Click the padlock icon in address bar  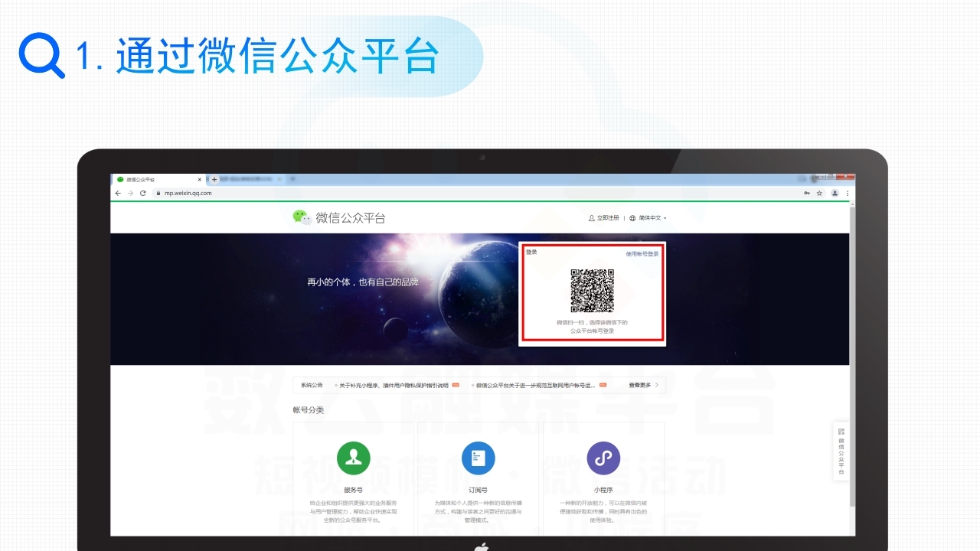(158, 194)
